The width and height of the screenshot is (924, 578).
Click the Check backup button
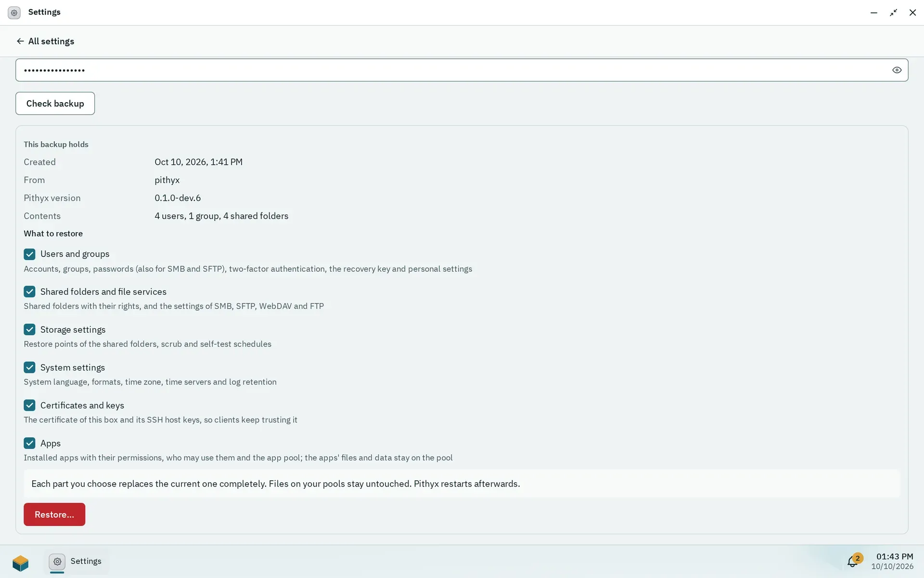55,104
